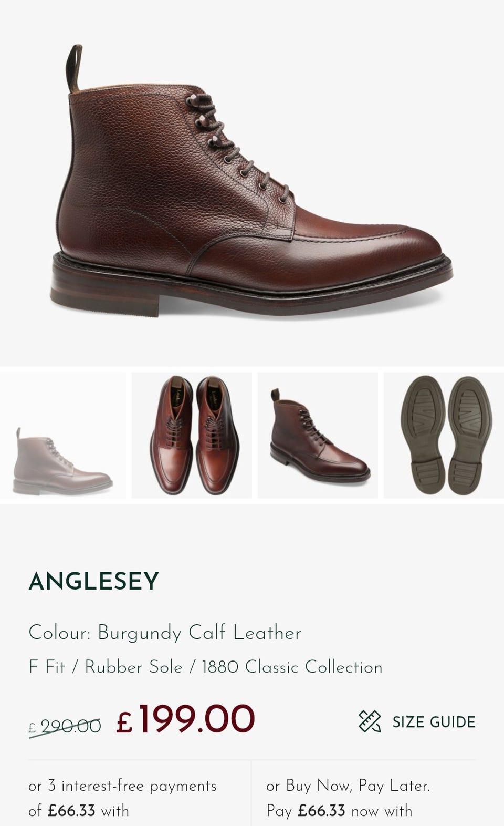This screenshot has height=826, width=504.
Task: Click the £199.00 sale price
Action: (185, 719)
